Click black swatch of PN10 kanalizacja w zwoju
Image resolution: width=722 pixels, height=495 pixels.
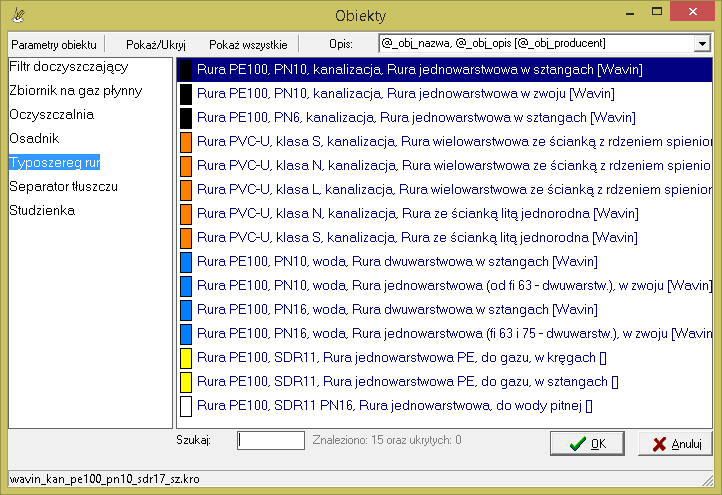point(186,94)
